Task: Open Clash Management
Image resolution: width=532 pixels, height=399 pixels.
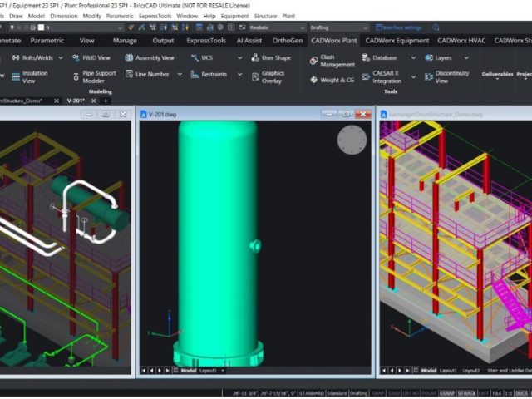Action: (x=332, y=61)
